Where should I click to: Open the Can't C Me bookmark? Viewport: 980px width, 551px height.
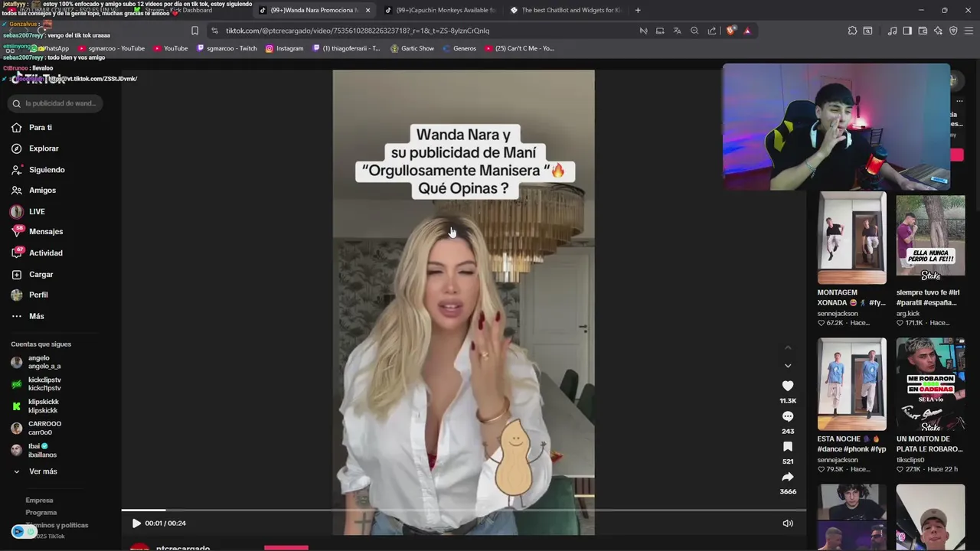[519, 48]
